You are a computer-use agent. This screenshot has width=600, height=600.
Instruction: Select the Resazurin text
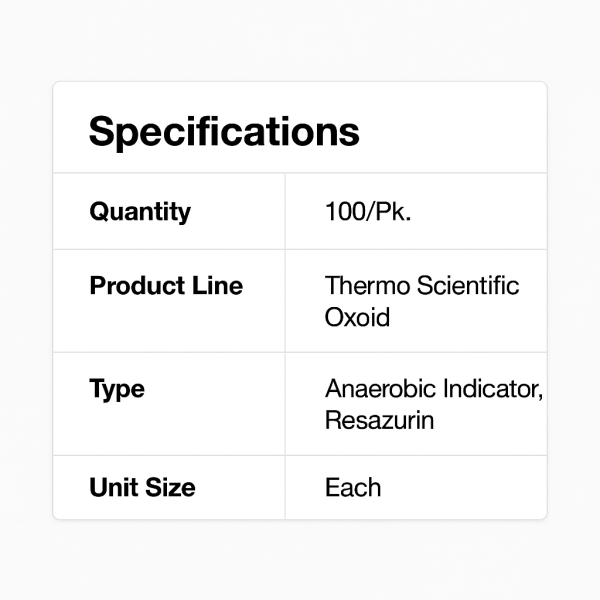(x=379, y=421)
